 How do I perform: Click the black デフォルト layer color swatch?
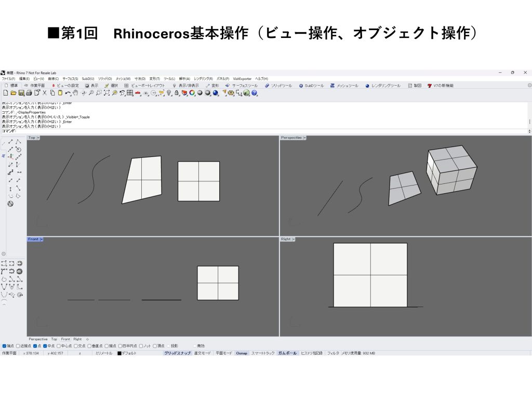coord(119,353)
